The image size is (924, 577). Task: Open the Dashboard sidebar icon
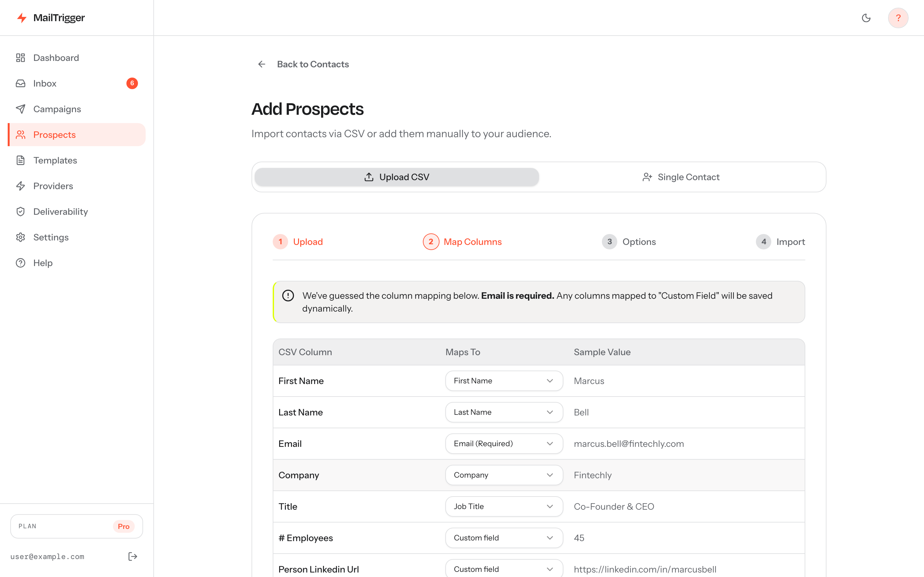(21, 58)
